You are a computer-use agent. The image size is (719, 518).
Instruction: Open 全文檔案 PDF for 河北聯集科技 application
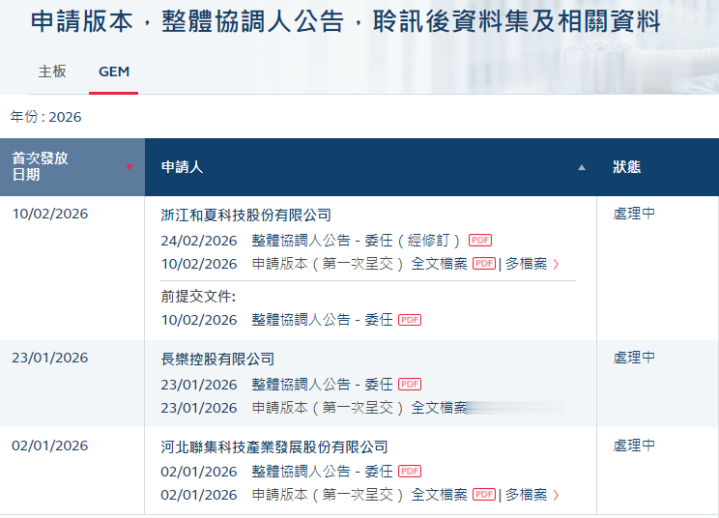(484, 495)
